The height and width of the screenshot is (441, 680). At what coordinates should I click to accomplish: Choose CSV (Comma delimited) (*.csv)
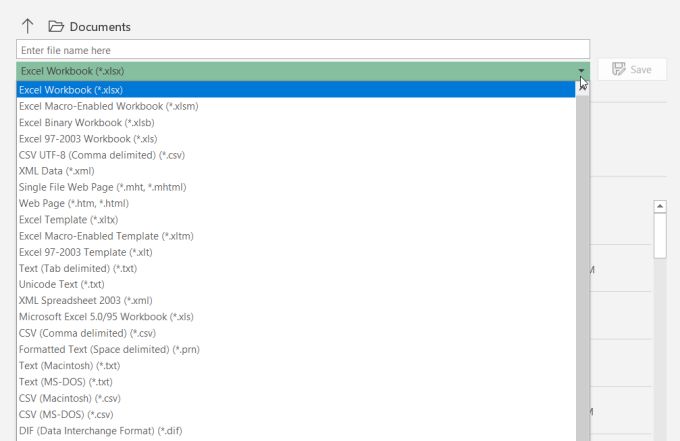click(x=296, y=333)
